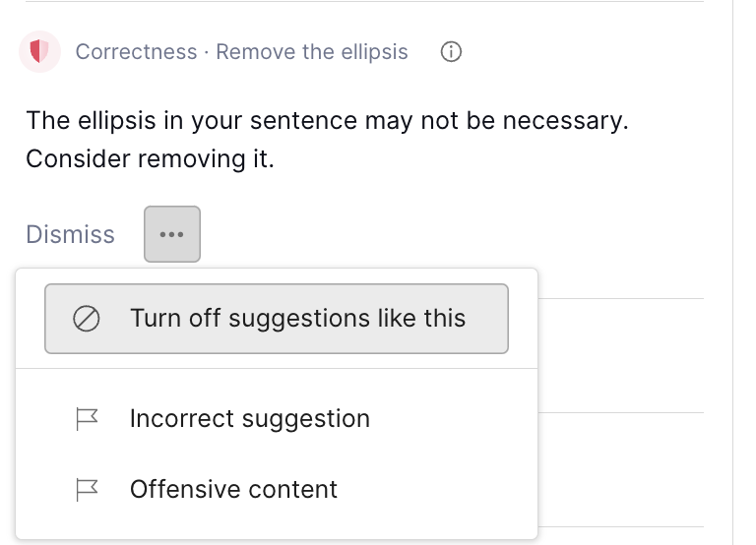The height and width of the screenshot is (545, 756).
Task: Click the red Correctness shield icon
Action: click(39, 52)
